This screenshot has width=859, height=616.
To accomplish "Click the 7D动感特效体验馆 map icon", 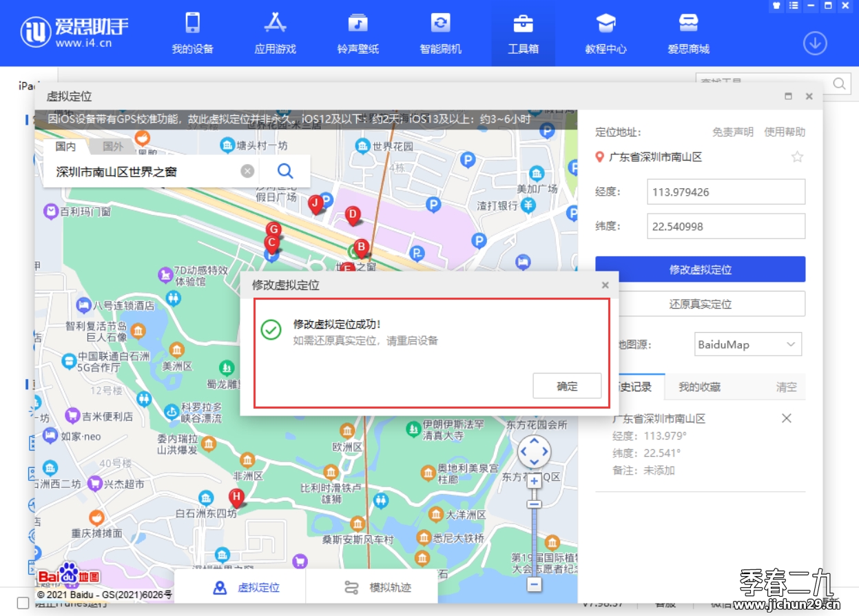I will click(x=165, y=275).
